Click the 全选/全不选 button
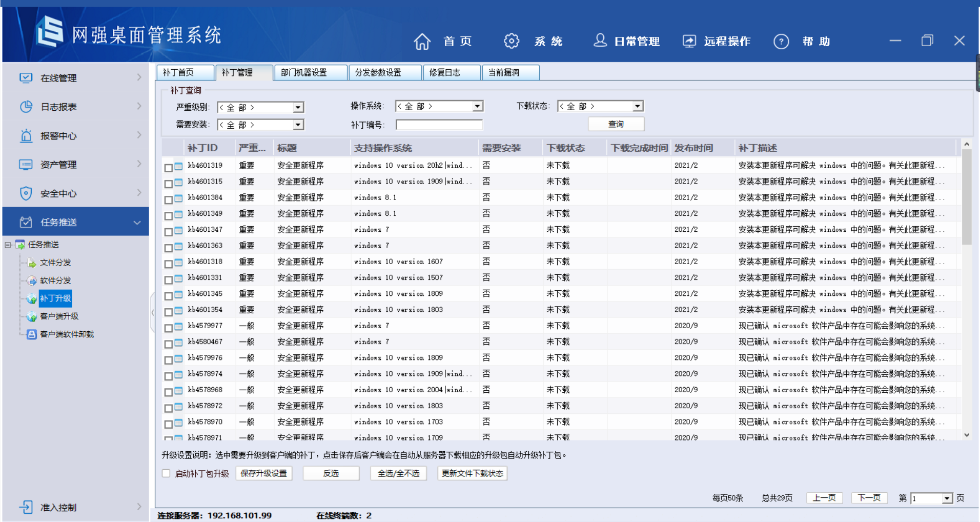Viewport: 980px width, 522px height. [399, 473]
